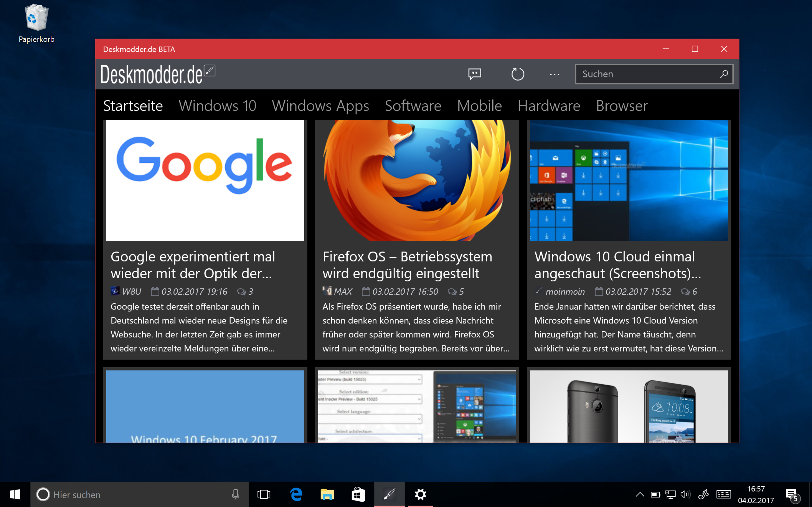Launch the Windows Store from the taskbar
Screen dimensions: 812x507
[x=358, y=494]
